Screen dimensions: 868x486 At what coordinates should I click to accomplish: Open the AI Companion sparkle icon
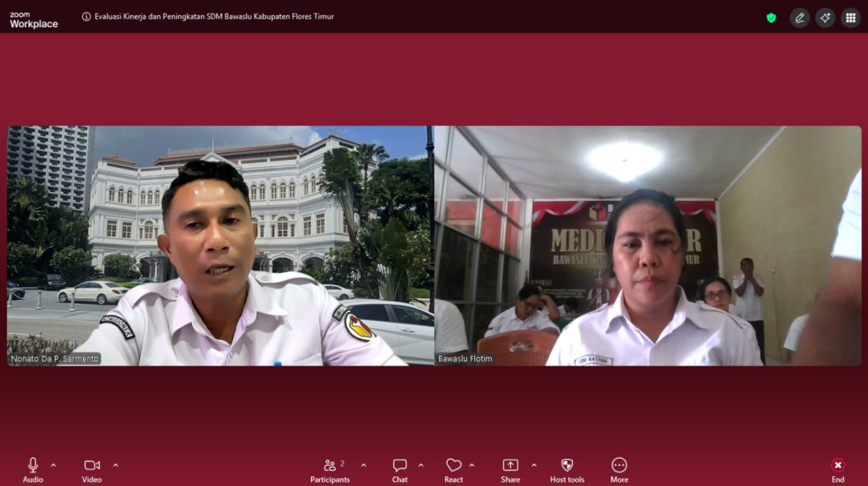825,18
